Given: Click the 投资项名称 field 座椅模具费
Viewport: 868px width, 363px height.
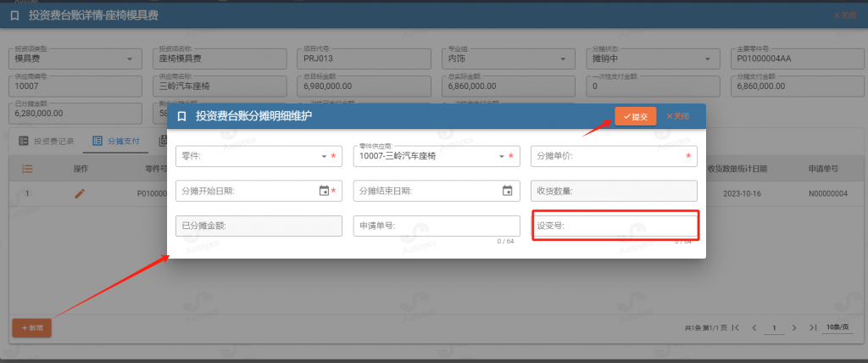Looking at the screenshot, I should pyautogui.click(x=220, y=59).
